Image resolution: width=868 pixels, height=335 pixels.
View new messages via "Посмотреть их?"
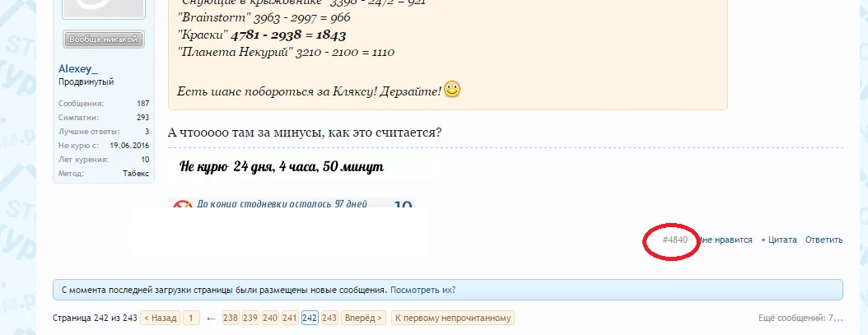423,290
